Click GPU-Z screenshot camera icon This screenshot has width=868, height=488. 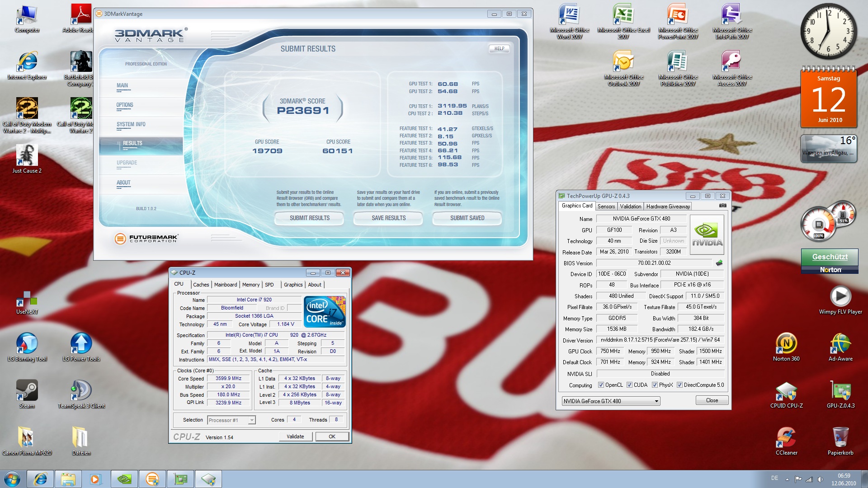(723, 206)
